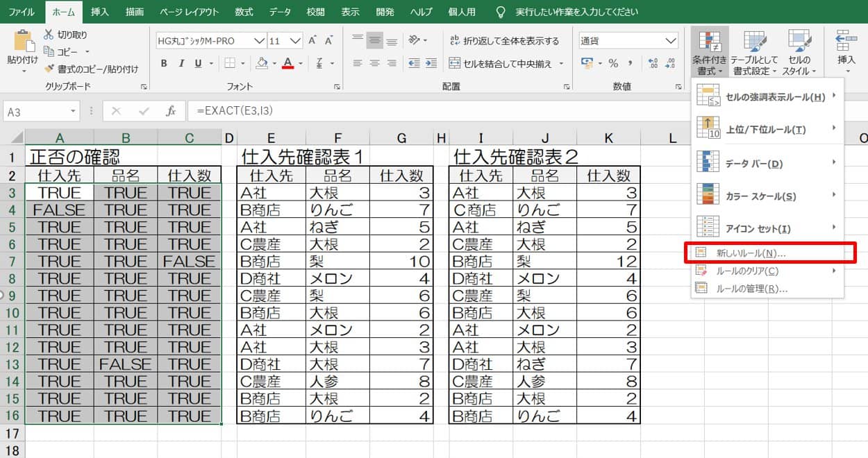This screenshot has width=868, height=458.
Task: Choose 新しいルール(N)... menu item
Action: 767,253
